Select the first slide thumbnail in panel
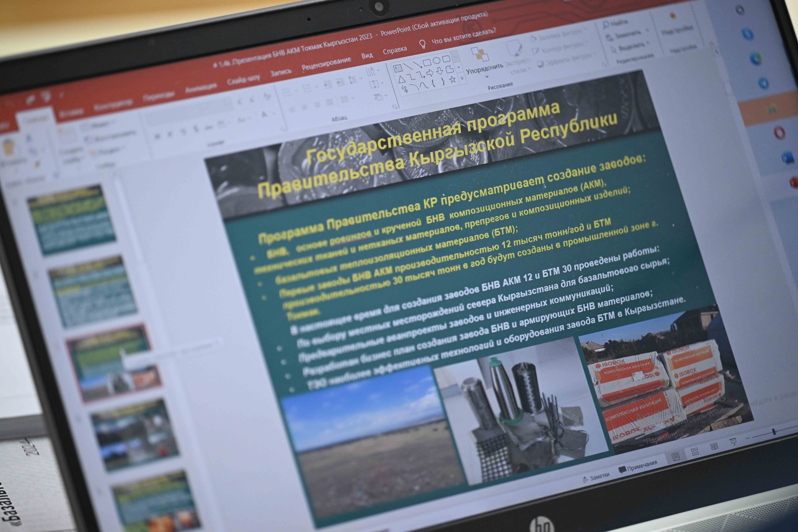Image resolution: width=798 pixels, height=532 pixels. [71, 219]
